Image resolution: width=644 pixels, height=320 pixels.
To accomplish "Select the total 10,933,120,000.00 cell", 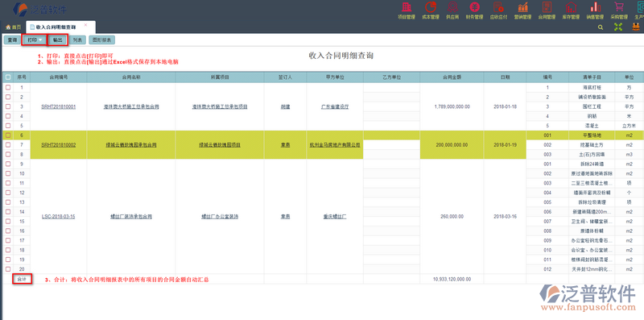I will (x=452, y=279).
